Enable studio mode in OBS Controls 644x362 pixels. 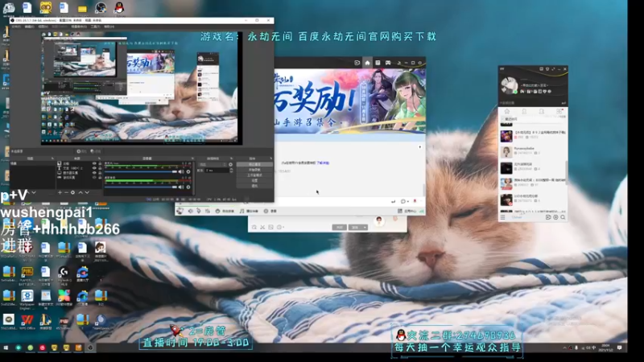coord(254,175)
